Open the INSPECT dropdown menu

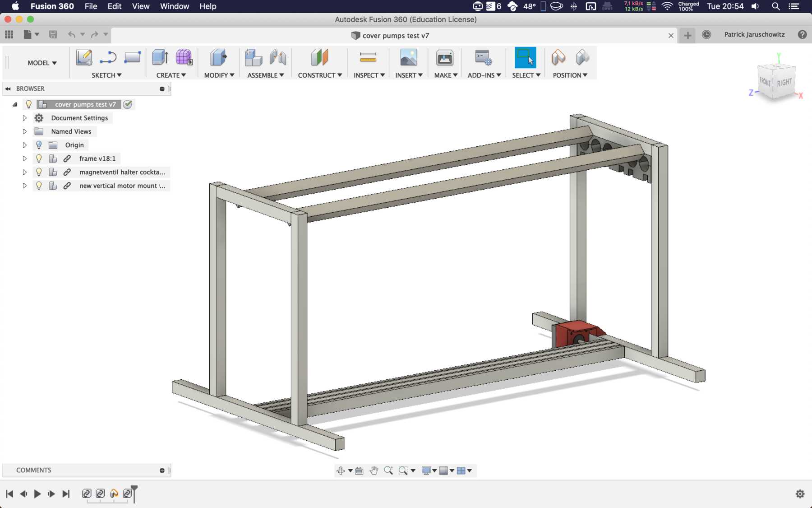369,75
